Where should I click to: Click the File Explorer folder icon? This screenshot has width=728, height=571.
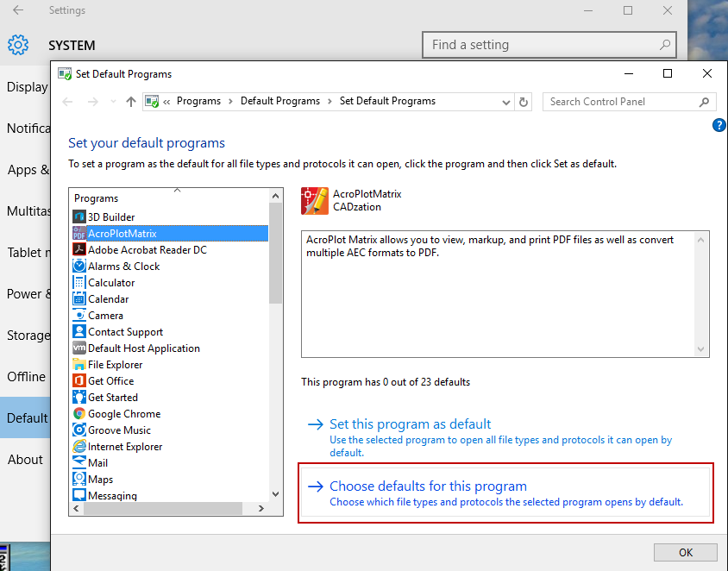pyautogui.click(x=79, y=364)
